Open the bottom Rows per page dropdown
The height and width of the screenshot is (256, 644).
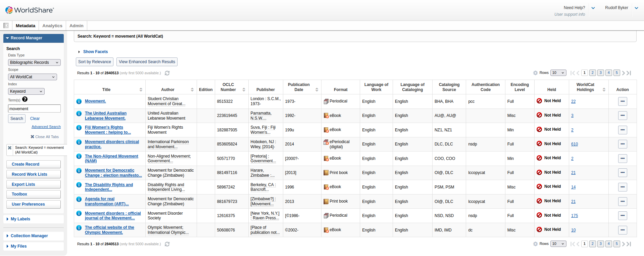point(558,244)
